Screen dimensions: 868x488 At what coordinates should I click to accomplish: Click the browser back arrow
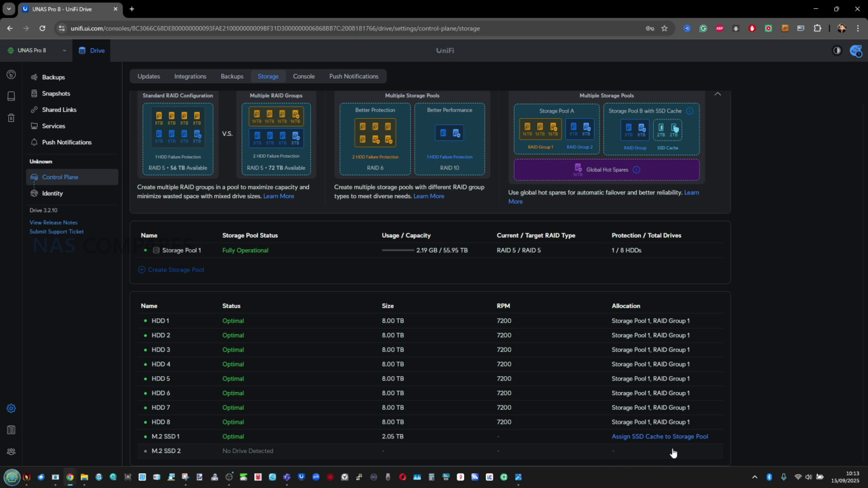click(x=10, y=28)
